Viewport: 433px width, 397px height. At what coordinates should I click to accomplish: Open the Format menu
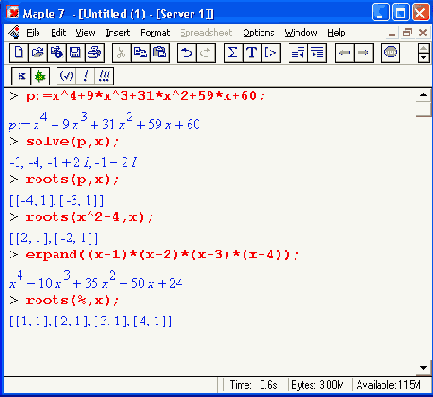pyautogui.click(x=155, y=33)
